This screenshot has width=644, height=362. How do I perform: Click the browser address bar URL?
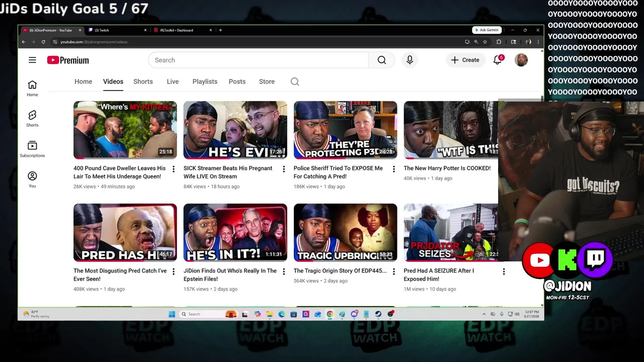(94, 42)
